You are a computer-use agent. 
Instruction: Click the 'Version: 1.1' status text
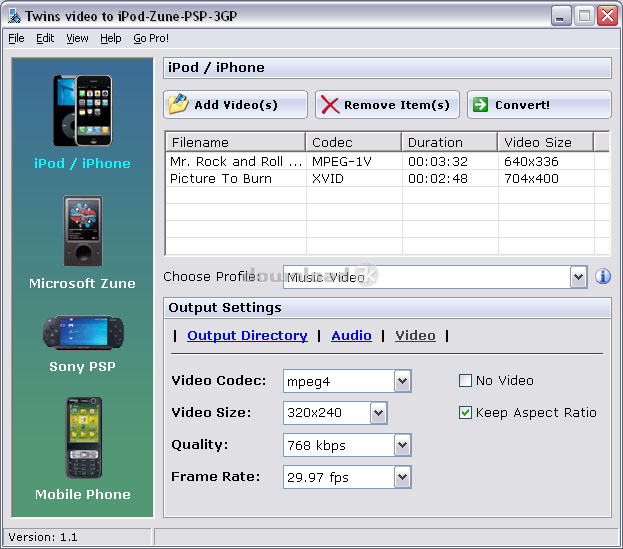pyautogui.click(x=43, y=537)
